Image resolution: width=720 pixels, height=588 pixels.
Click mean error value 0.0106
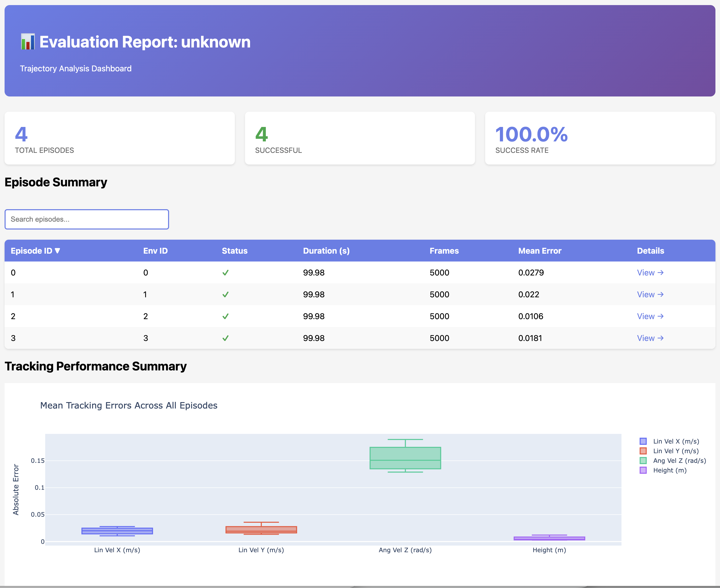tap(530, 316)
